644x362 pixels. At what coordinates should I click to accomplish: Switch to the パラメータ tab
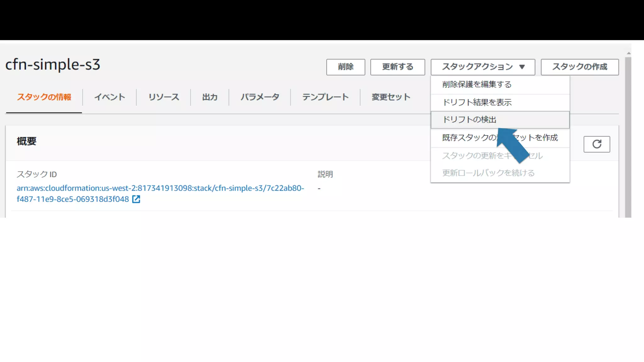point(260,97)
